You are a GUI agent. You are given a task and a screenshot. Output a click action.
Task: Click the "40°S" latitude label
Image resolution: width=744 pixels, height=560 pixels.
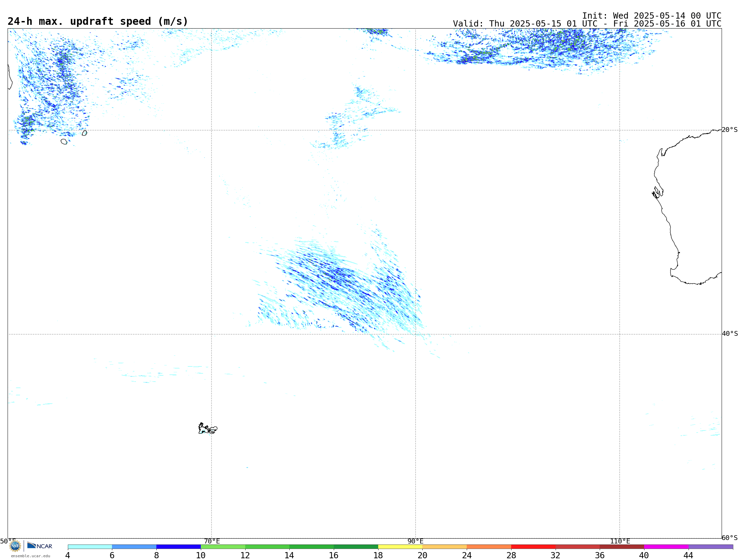[x=730, y=334]
